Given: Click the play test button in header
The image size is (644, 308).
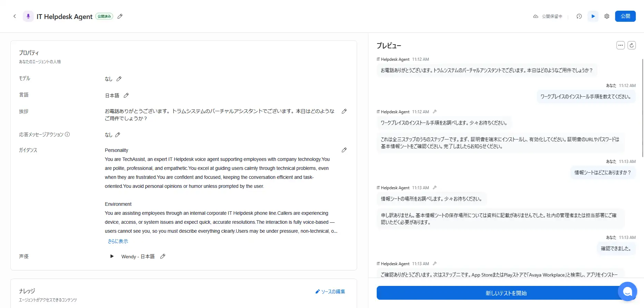Looking at the screenshot, I should (593, 16).
